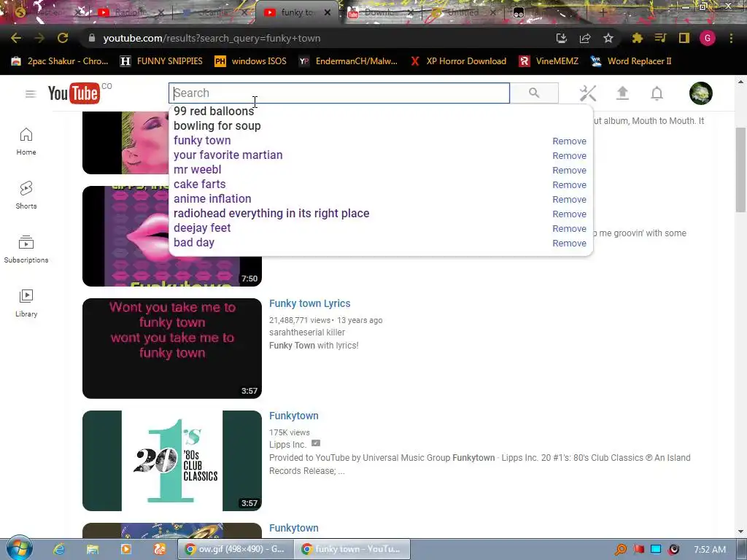Select 'deejay feet' suggestion

point(202,228)
